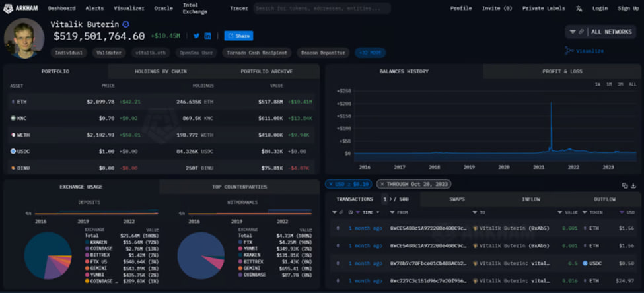644x293 pixels.
Task: Click the Arkham logo
Action: (x=20, y=8)
